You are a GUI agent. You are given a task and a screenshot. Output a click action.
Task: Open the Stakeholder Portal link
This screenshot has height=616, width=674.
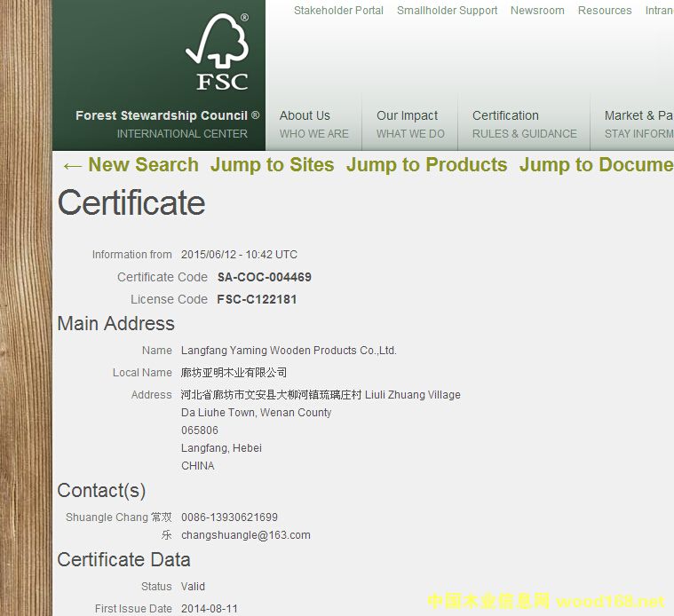click(338, 11)
